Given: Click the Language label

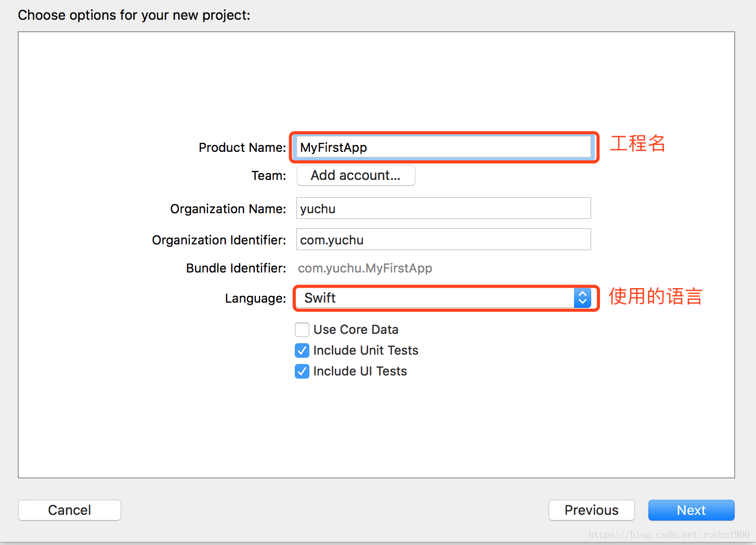Looking at the screenshot, I should pos(255,299).
